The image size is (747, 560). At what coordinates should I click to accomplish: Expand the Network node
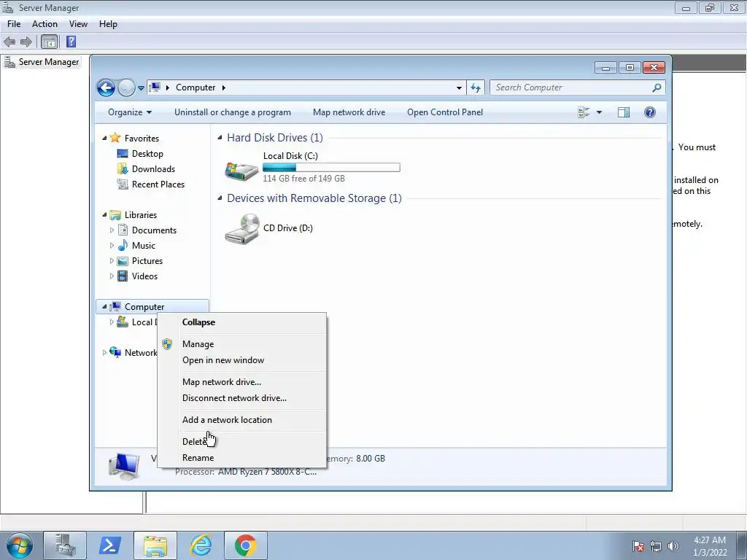pos(104,353)
